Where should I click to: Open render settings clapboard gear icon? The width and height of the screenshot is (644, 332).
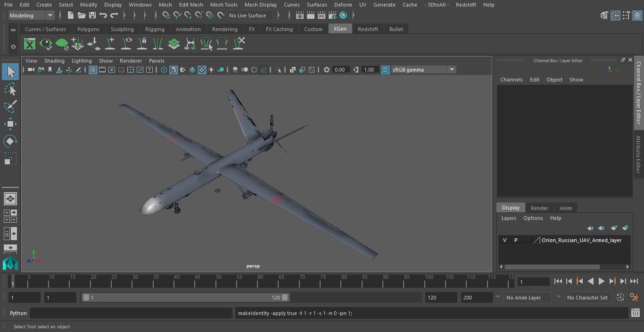pyautogui.click(x=332, y=16)
